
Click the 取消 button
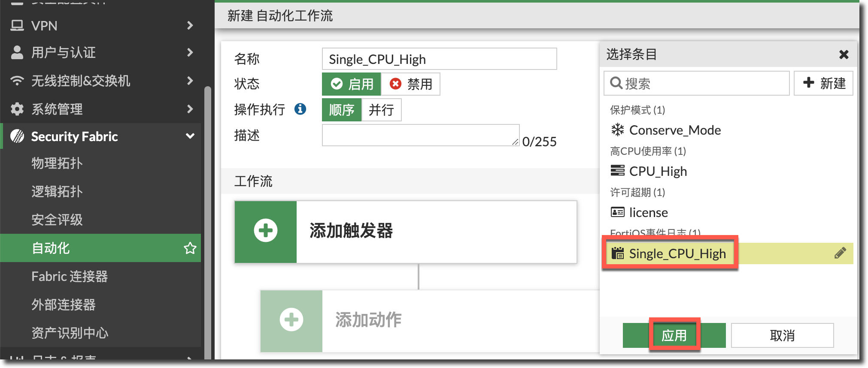(782, 335)
